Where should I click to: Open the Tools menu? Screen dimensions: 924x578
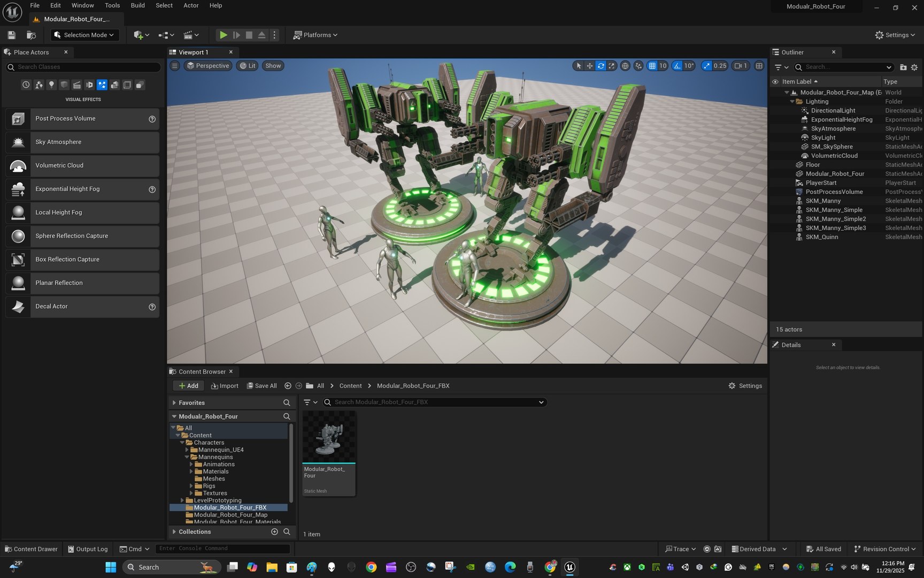point(112,5)
